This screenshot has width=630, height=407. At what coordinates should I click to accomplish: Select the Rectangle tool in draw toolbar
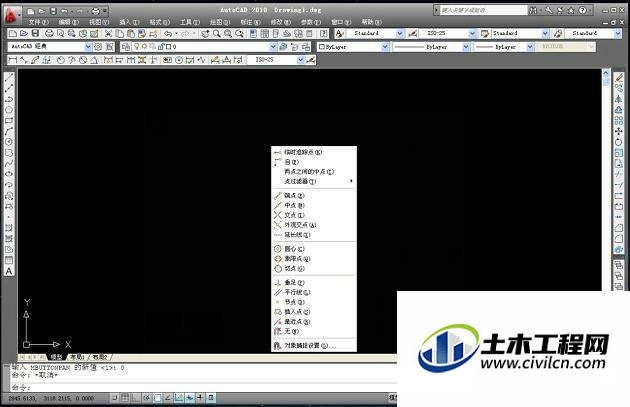click(9, 121)
